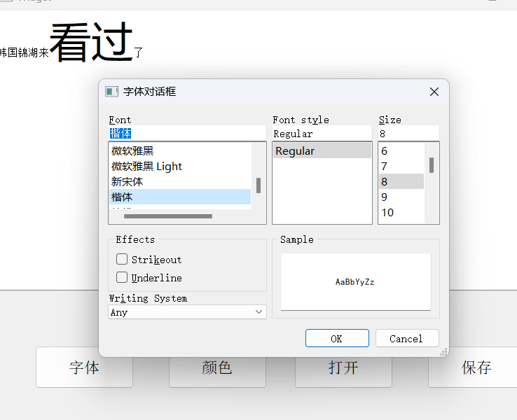Viewport: 517px width, 420px height.
Task: Cancel the font dialog
Action: [406, 338]
